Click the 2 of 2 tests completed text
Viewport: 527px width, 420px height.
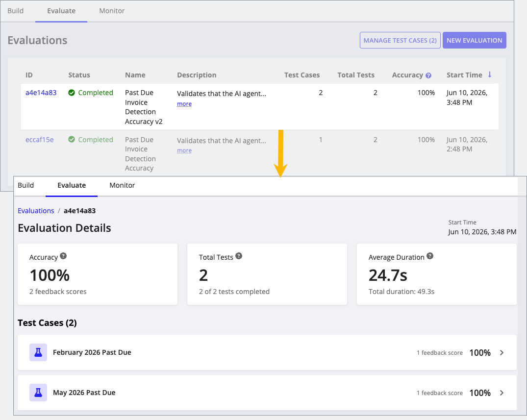[234, 292]
